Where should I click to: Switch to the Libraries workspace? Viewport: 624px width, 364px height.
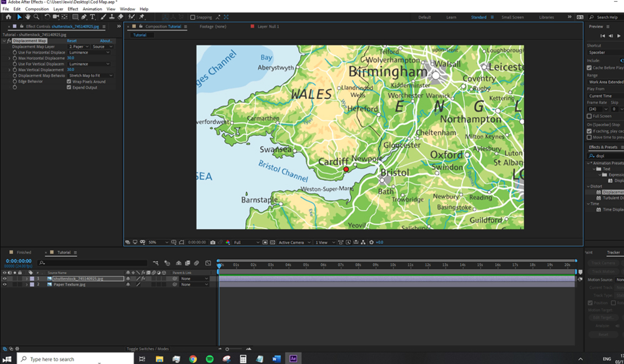[x=547, y=17]
